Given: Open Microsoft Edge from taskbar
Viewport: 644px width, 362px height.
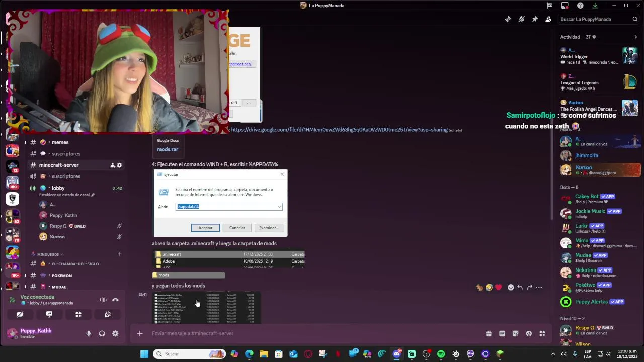Looking at the screenshot, I should click(249, 354).
